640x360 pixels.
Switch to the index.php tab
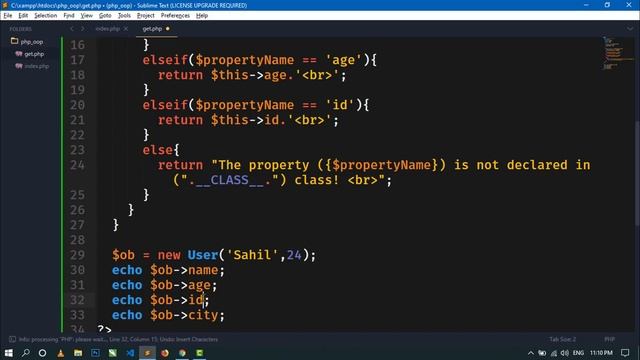[107, 29]
